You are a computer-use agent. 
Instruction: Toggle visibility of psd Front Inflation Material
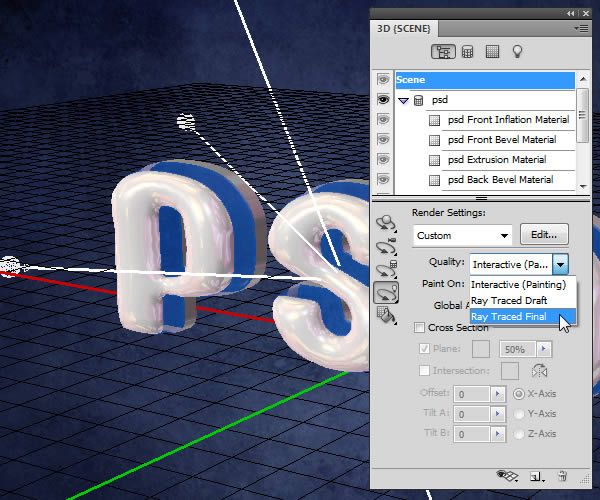pos(383,120)
